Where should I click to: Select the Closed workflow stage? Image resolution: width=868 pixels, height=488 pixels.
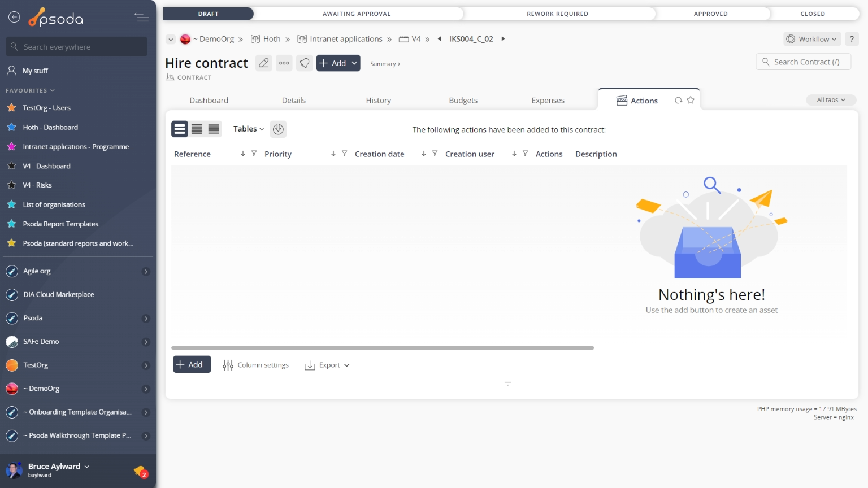click(x=813, y=14)
